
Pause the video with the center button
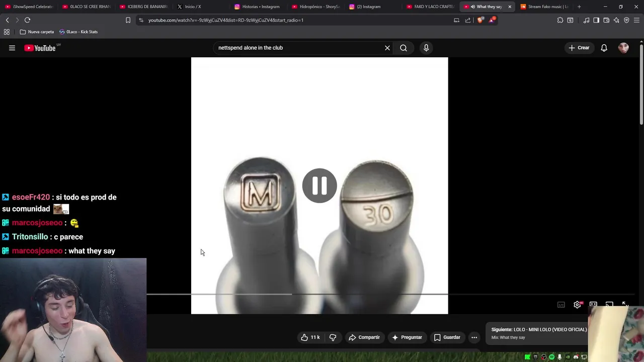pyautogui.click(x=319, y=186)
